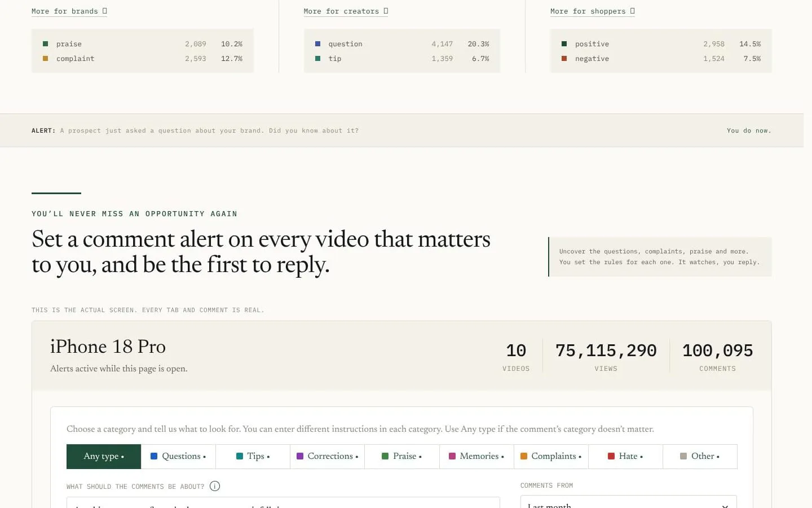Choose the Praise category tab
Image resolution: width=812 pixels, height=508 pixels.
pos(402,457)
